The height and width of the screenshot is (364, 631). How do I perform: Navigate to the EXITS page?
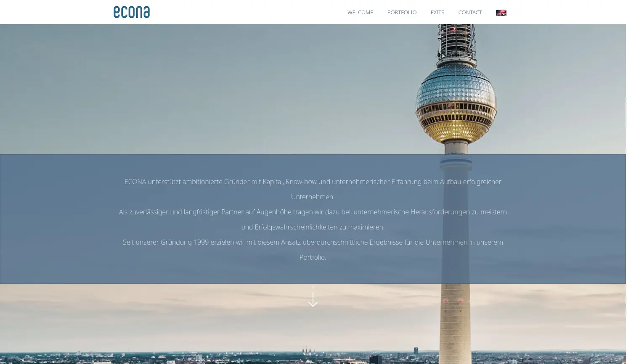click(437, 12)
